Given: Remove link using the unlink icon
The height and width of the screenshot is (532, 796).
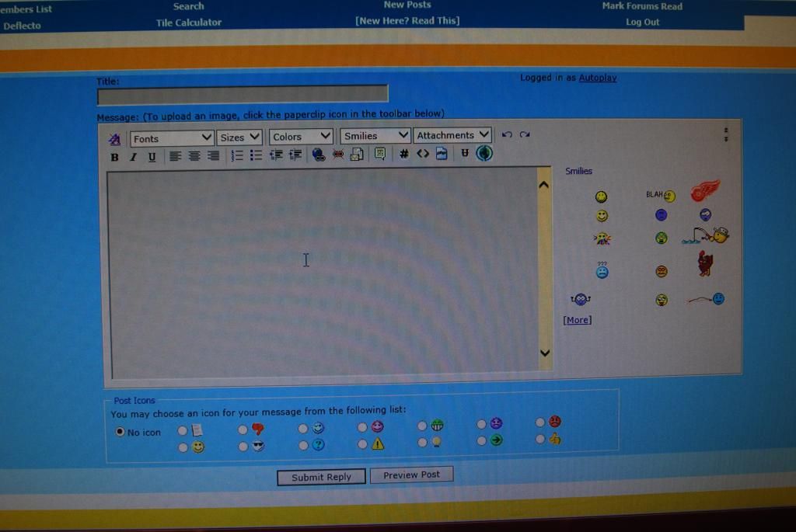Looking at the screenshot, I should (x=338, y=155).
